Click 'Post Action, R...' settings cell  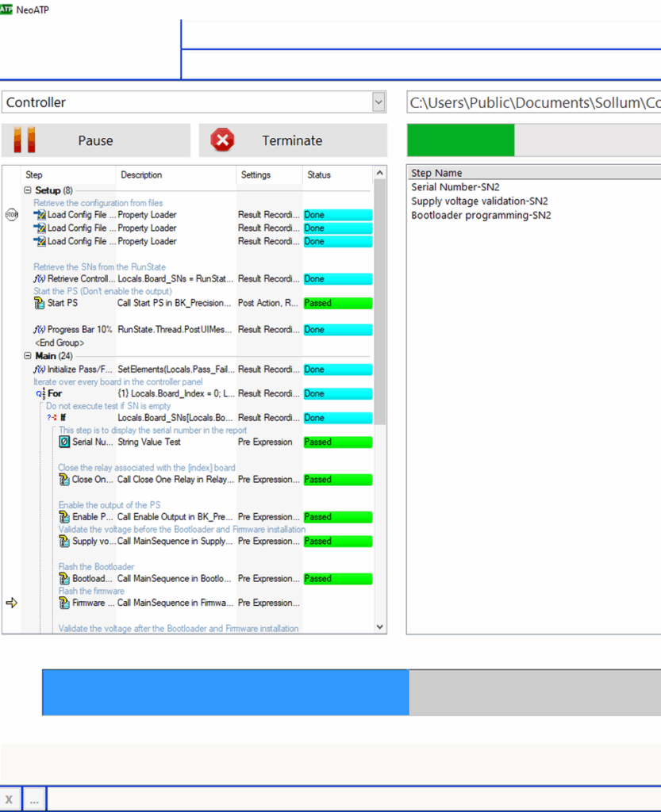click(x=268, y=303)
